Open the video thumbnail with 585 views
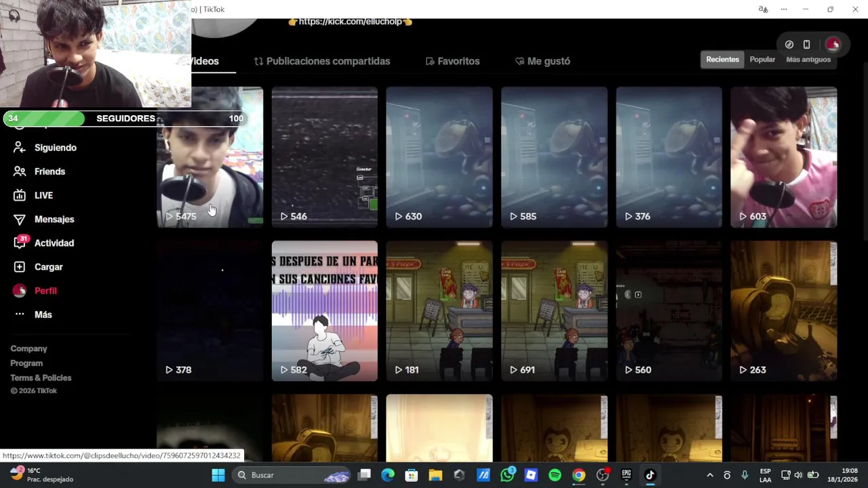 (554, 157)
